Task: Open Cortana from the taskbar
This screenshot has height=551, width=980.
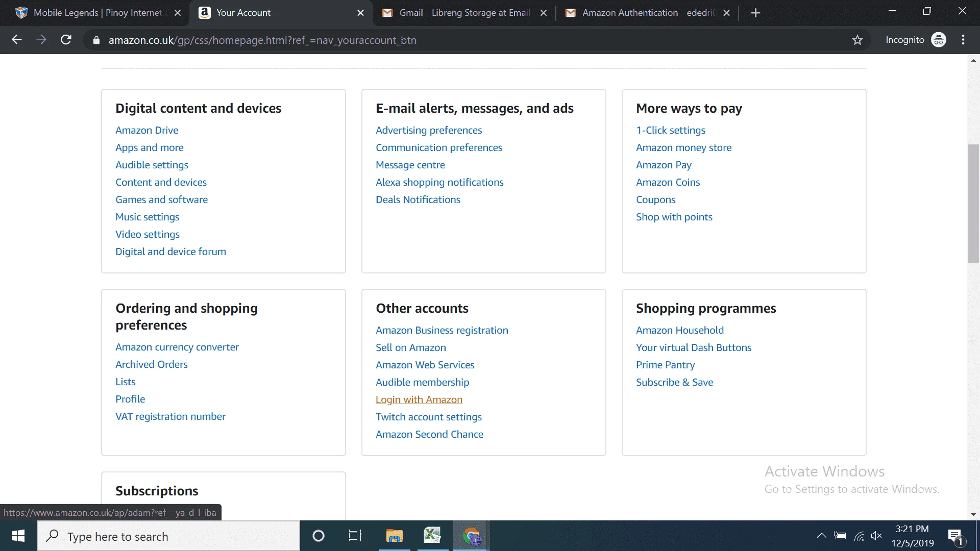Action: tap(318, 536)
